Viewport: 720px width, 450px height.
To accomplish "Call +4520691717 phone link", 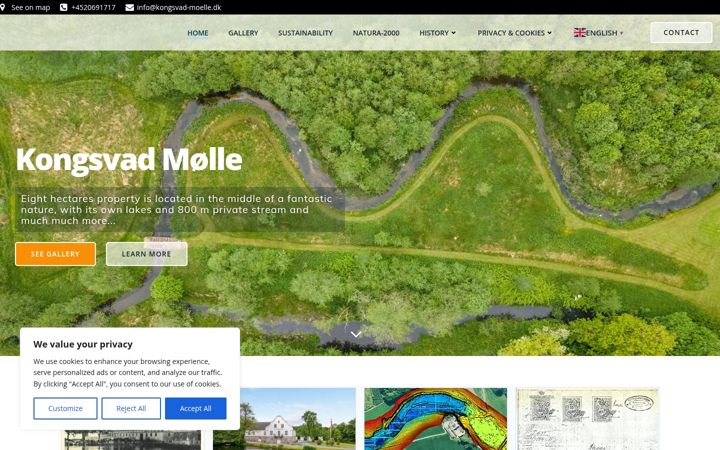I will (93, 7).
